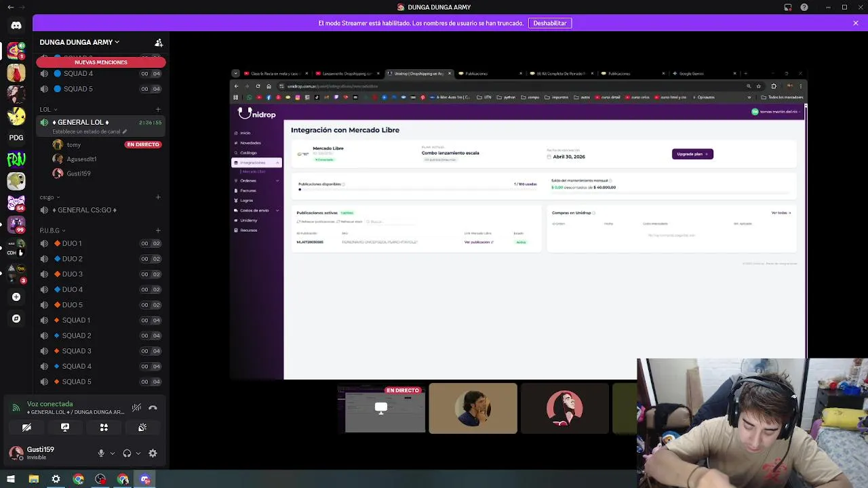Share your screen from the voice panel
The width and height of the screenshot is (868, 488).
65,428
